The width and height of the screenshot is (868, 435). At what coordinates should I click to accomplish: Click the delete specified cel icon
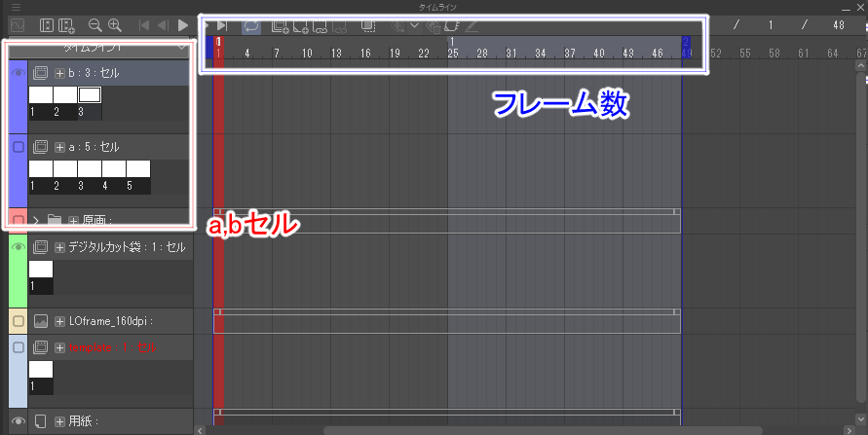point(340,26)
